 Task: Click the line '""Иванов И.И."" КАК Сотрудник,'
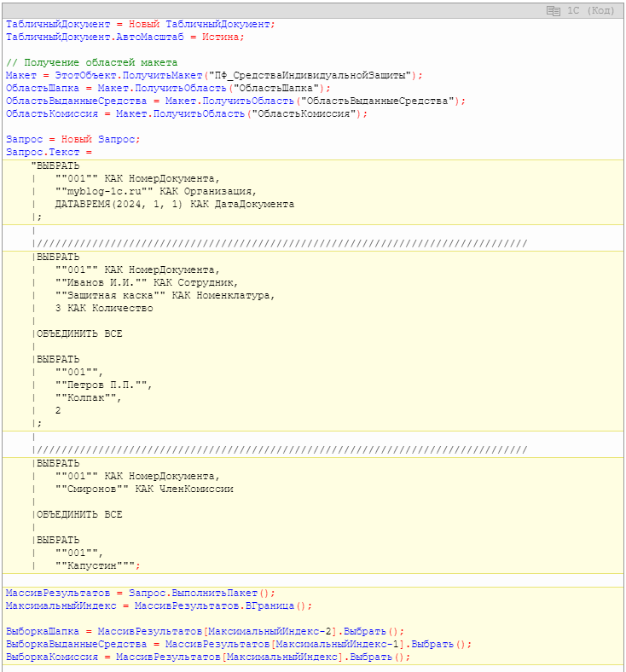click(x=147, y=283)
